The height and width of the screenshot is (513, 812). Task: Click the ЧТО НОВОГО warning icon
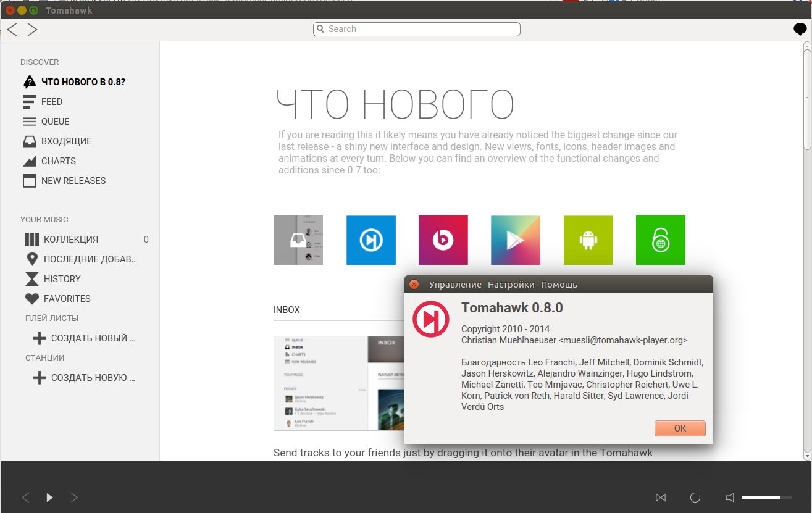tap(30, 81)
